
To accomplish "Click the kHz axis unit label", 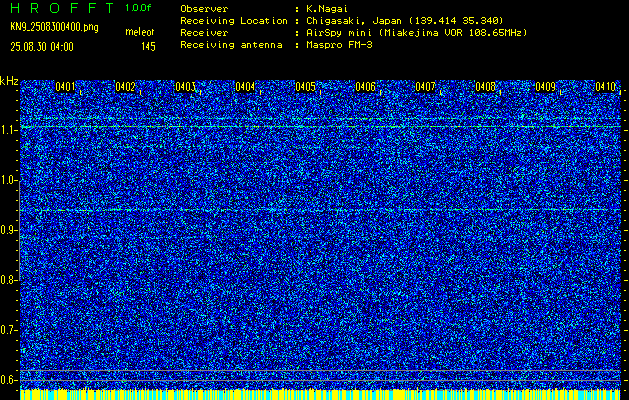I will [9, 81].
